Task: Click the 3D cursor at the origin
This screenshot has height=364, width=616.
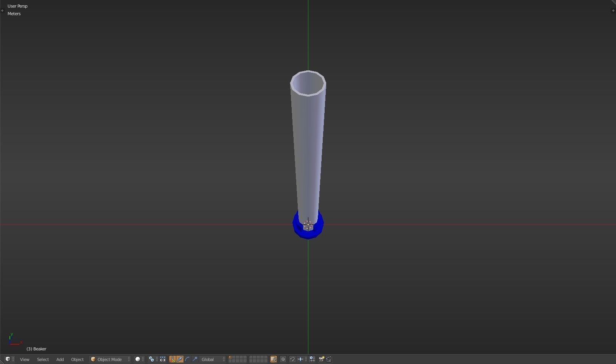Action: tap(308, 224)
